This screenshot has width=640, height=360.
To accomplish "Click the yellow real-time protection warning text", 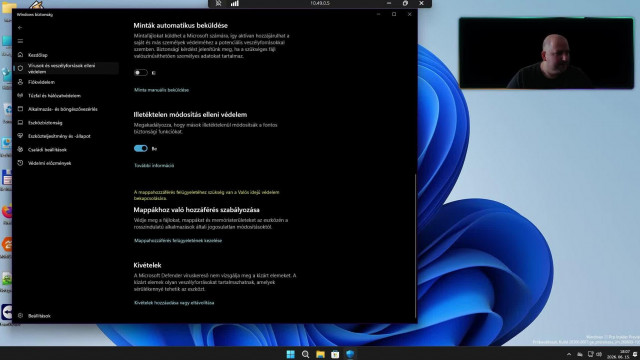I will pos(207,195).
